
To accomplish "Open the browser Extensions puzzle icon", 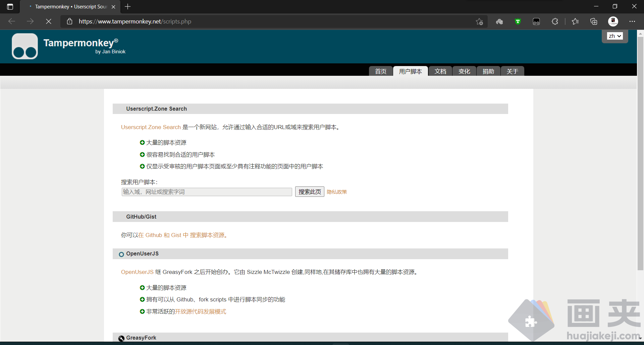I will pyautogui.click(x=555, y=21).
